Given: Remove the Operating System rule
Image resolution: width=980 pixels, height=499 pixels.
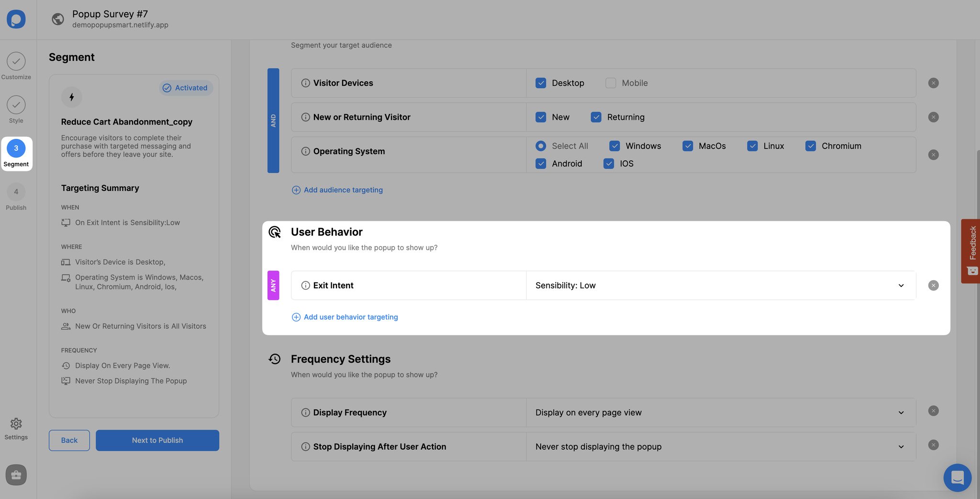Looking at the screenshot, I should click(933, 155).
